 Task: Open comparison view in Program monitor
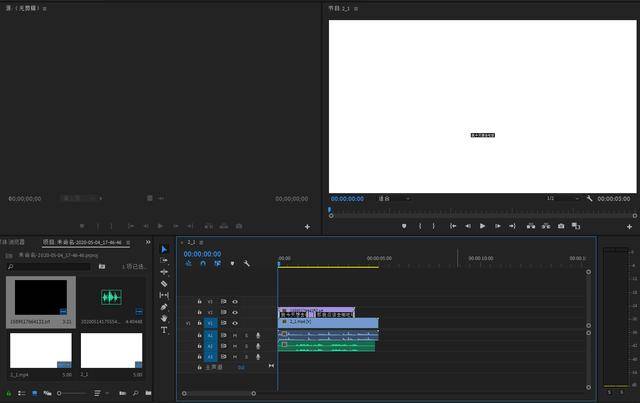pyautogui.click(x=576, y=226)
